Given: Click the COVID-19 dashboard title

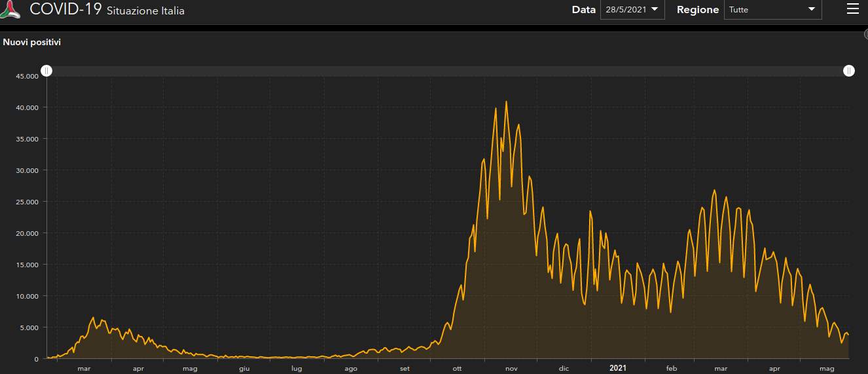Looking at the screenshot, I should coord(65,10).
